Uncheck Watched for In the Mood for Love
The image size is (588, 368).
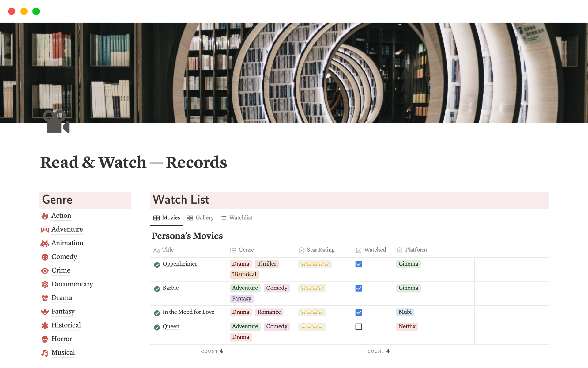click(x=358, y=312)
